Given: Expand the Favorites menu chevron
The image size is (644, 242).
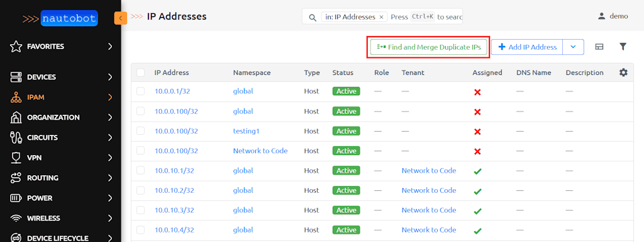Looking at the screenshot, I should pyautogui.click(x=109, y=47).
